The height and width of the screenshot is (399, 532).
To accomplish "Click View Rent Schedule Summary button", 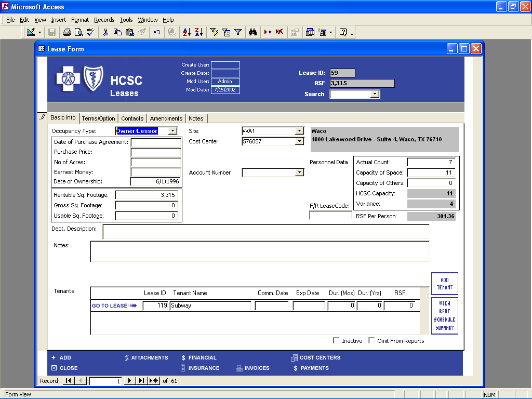I will (445, 315).
